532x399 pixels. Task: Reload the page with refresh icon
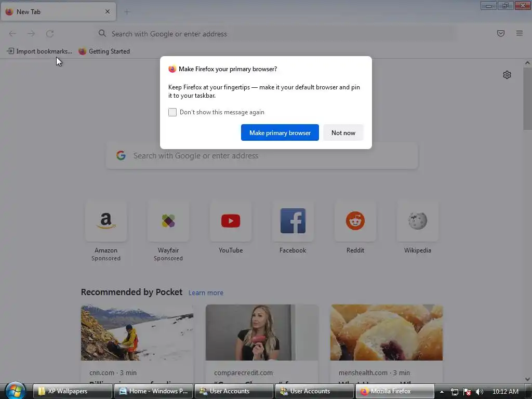coord(50,34)
